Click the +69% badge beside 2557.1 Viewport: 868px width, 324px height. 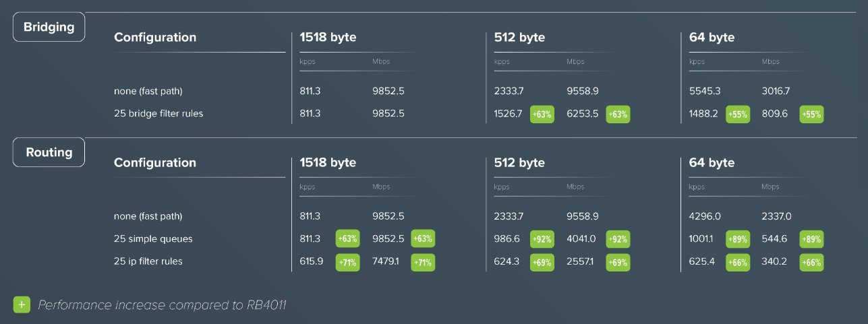pyautogui.click(x=618, y=262)
